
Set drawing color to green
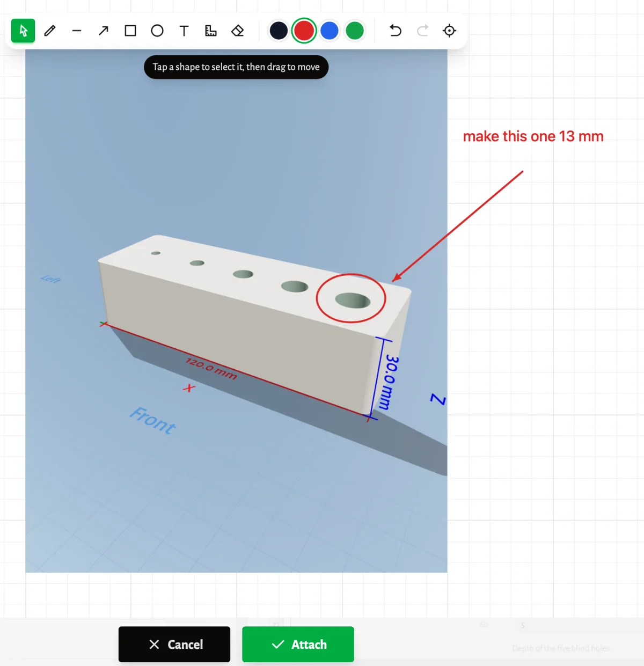click(355, 31)
